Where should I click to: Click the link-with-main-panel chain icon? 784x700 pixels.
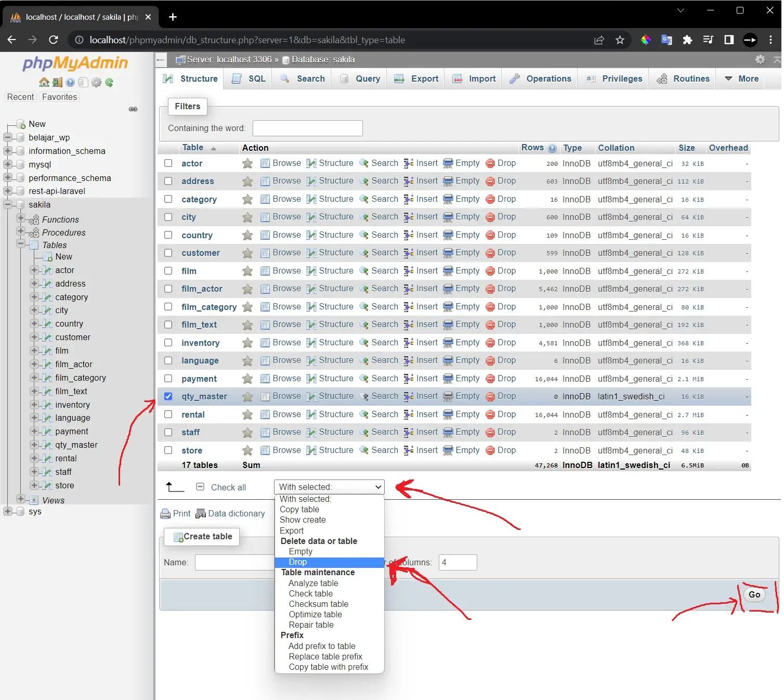point(133,109)
